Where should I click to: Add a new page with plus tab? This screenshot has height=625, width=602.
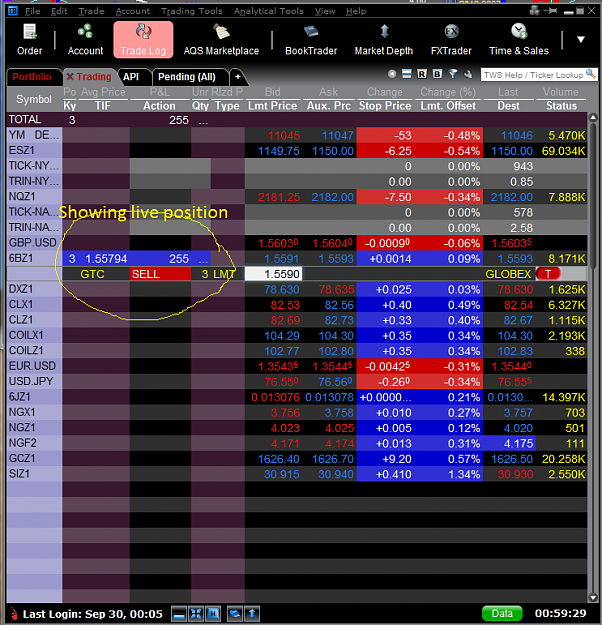point(238,77)
